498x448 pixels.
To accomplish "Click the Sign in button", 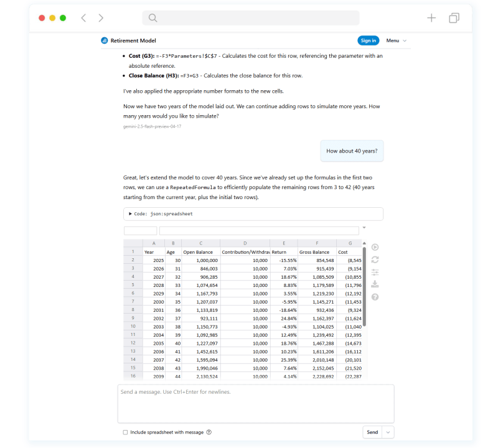I will click(369, 40).
